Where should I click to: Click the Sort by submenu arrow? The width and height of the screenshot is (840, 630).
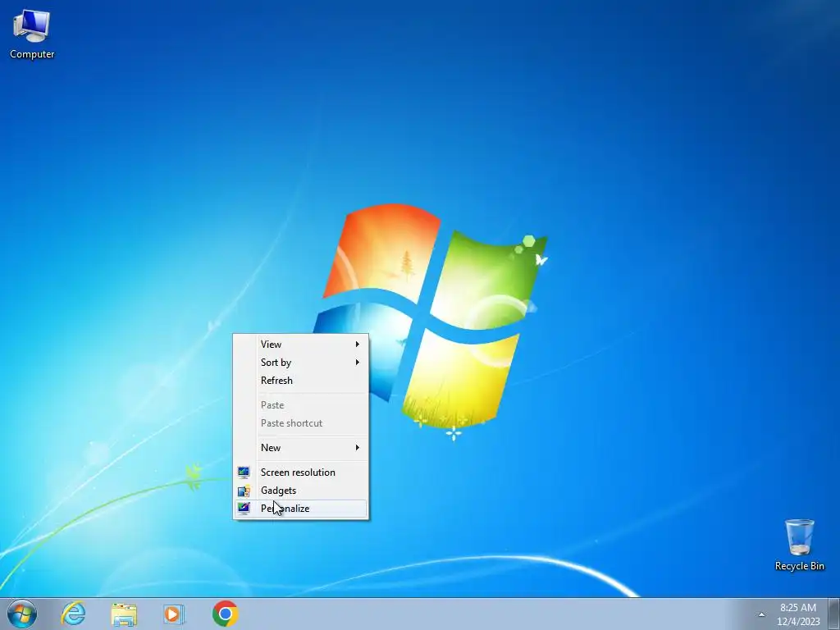coord(358,363)
